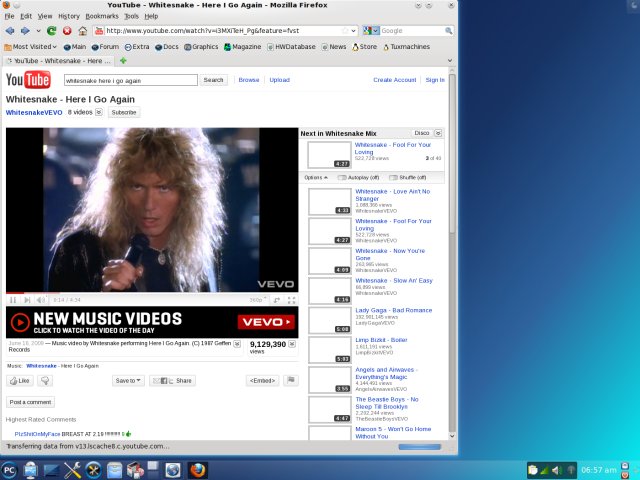
Task: Open the Lady Gaga - Bad Romance link
Action: [x=393, y=311]
